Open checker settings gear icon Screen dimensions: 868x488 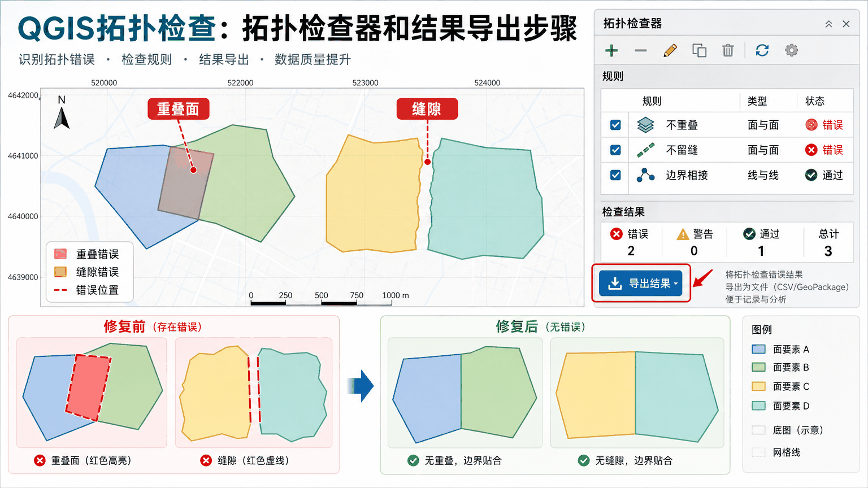792,51
